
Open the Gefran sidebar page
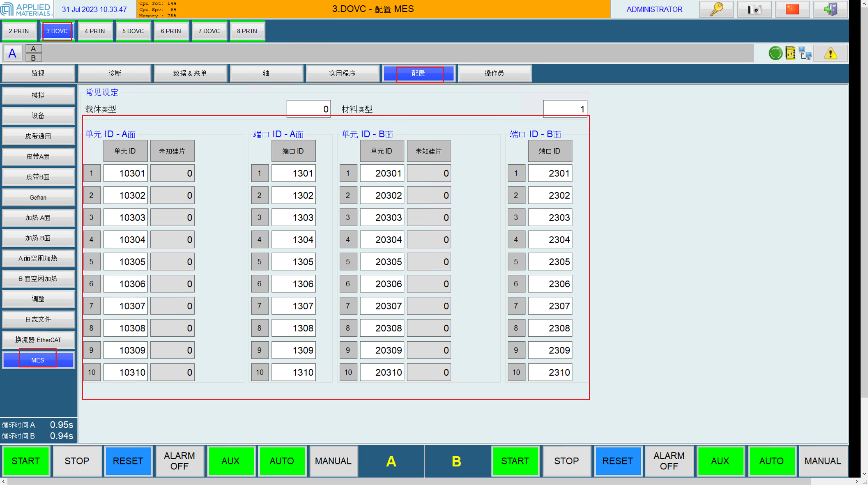pyautogui.click(x=38, y=198)
